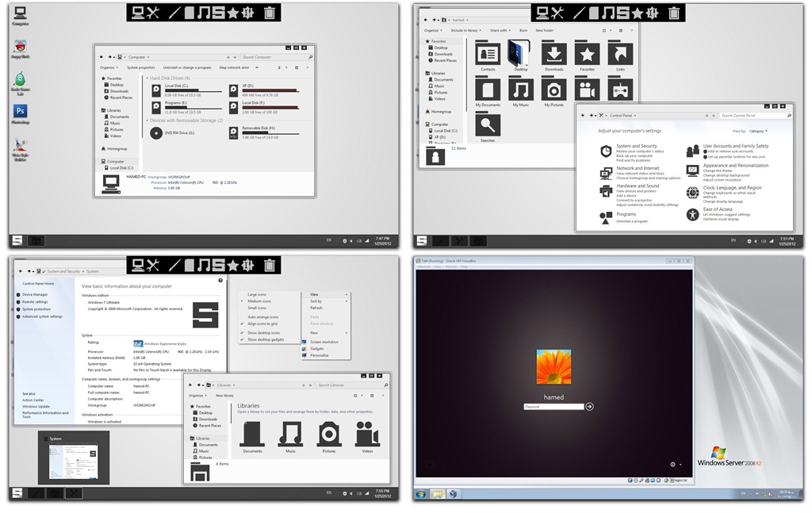Click the XP (D:) drive usage bar
The width and height of the screenshot is (812, 513).
coord(270,90)
